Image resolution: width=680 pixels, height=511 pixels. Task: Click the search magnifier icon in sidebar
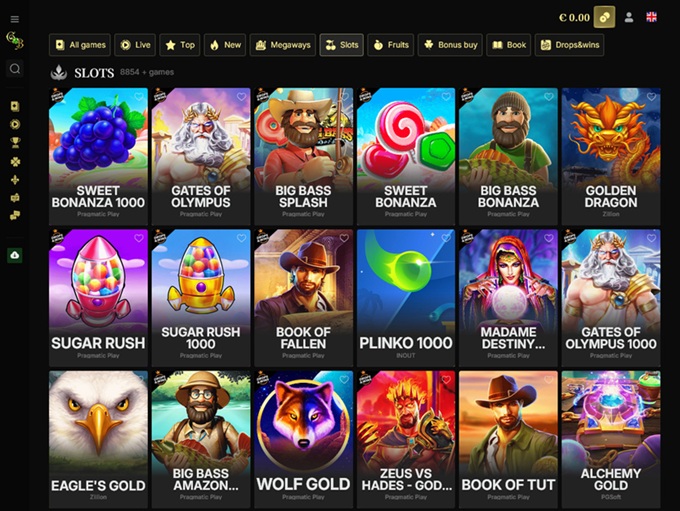[x=15, y=69]
